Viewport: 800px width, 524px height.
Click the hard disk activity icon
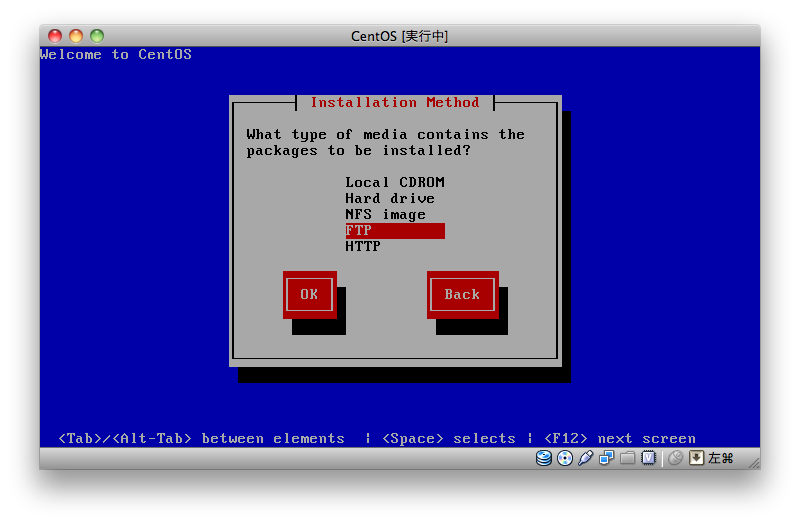click(544, 458)
